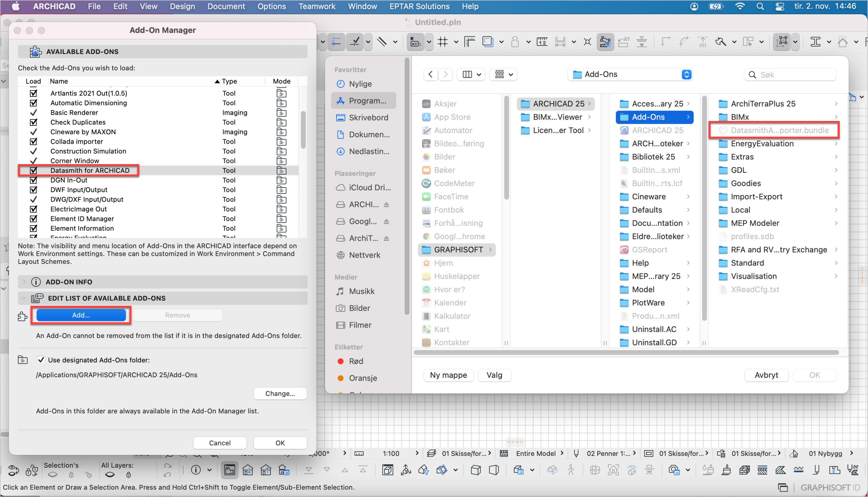Open the Apple menu
This screenshot has width=868, height=497.
pyautogui.click(x=16, y=6)
